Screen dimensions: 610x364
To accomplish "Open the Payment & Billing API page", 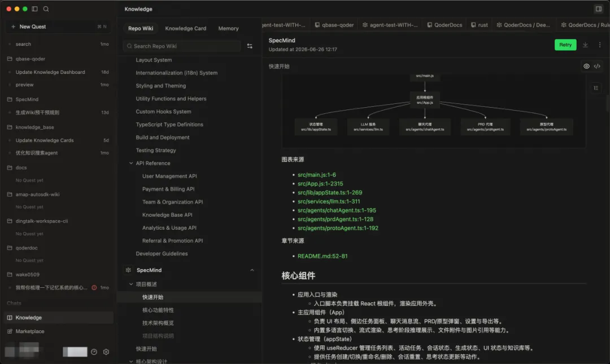I will 168,189.
